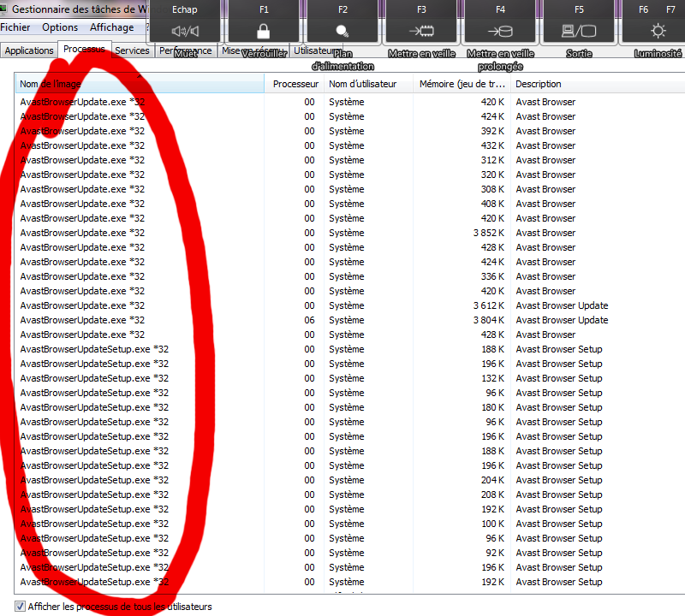The image size is (685, 616).
Task: Toggle Afficher les processus de tous les utilisateurs
Action: tap(20, 606)
